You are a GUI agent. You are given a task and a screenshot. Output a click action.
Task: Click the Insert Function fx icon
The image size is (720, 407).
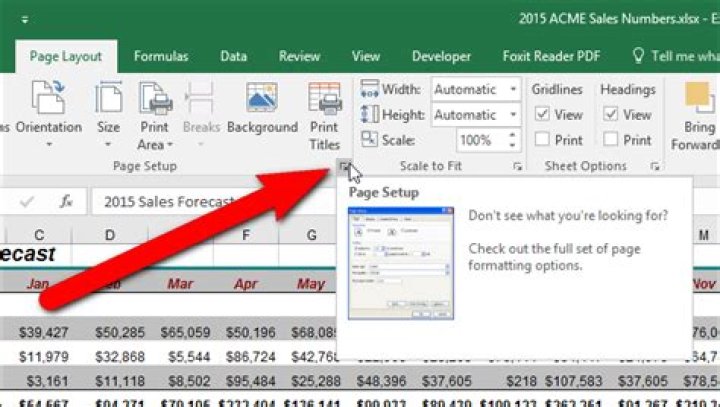click(66, 201)
